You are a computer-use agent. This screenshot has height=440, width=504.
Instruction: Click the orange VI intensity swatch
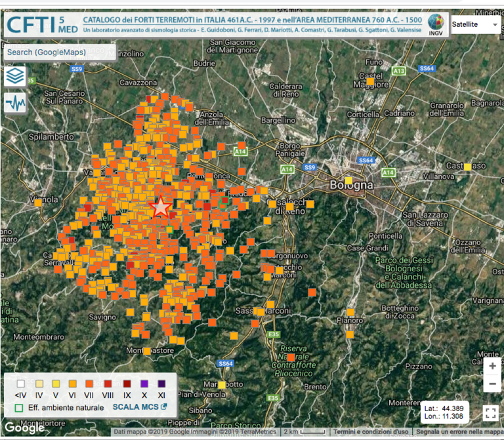[73, 384]
